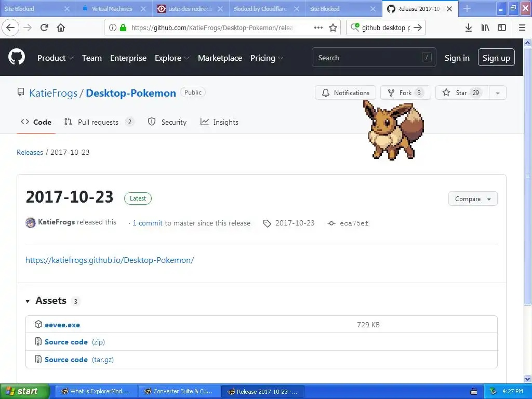The width and height of the screenshot is (532, 399).
Task: Expand the Explore dropdown menu
Action: pos(172,58)
